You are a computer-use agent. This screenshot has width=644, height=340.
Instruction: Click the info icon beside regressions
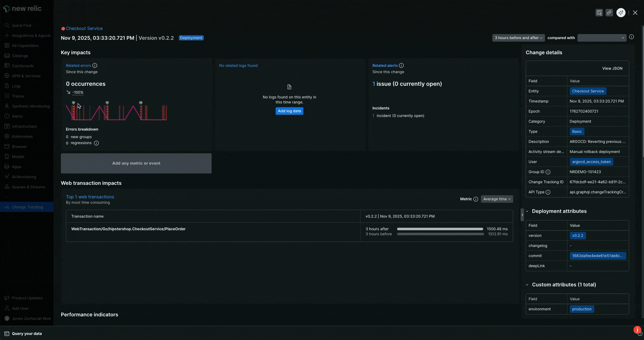96,143
